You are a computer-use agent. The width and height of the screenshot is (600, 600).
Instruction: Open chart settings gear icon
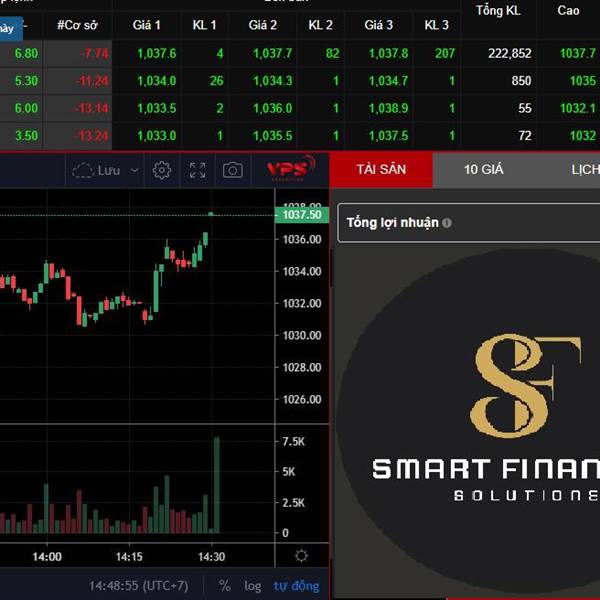(x=161, y=170)
